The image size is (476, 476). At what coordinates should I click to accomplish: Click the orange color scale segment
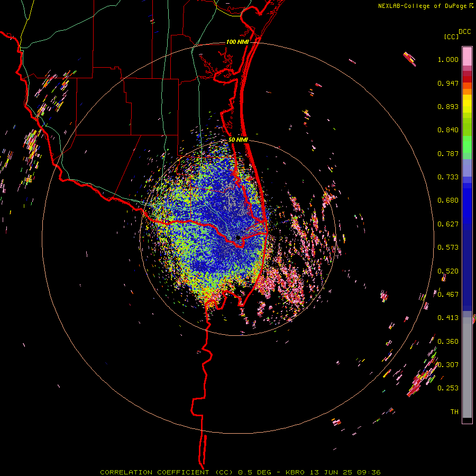tap(467, 91)
